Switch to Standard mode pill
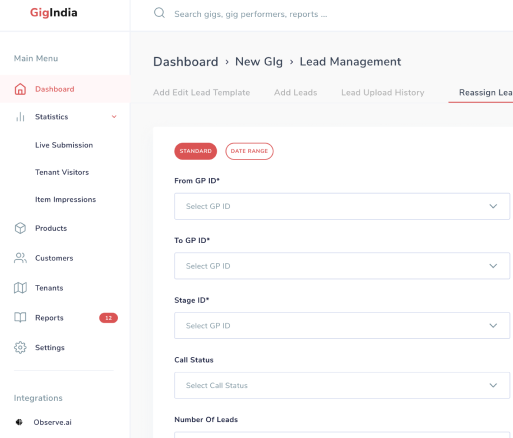Screen dimensions: 513x438 196,151
